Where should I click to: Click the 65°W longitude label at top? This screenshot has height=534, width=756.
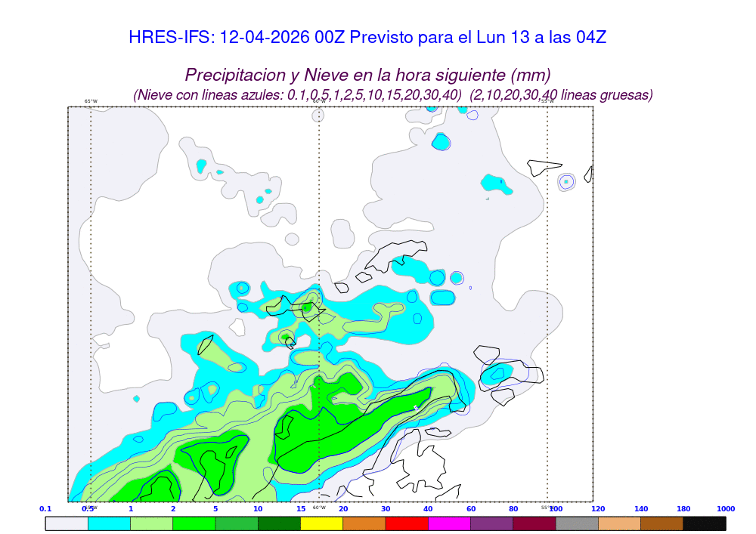91,101
